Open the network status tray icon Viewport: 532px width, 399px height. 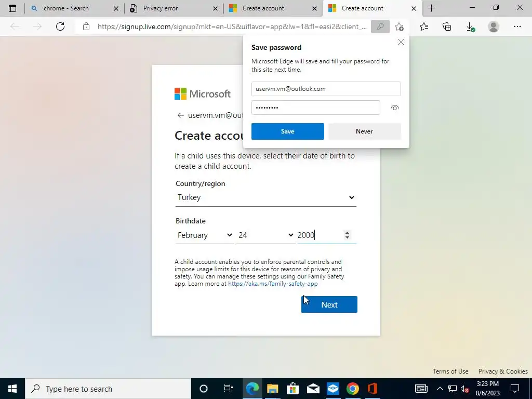click(453, 389)
